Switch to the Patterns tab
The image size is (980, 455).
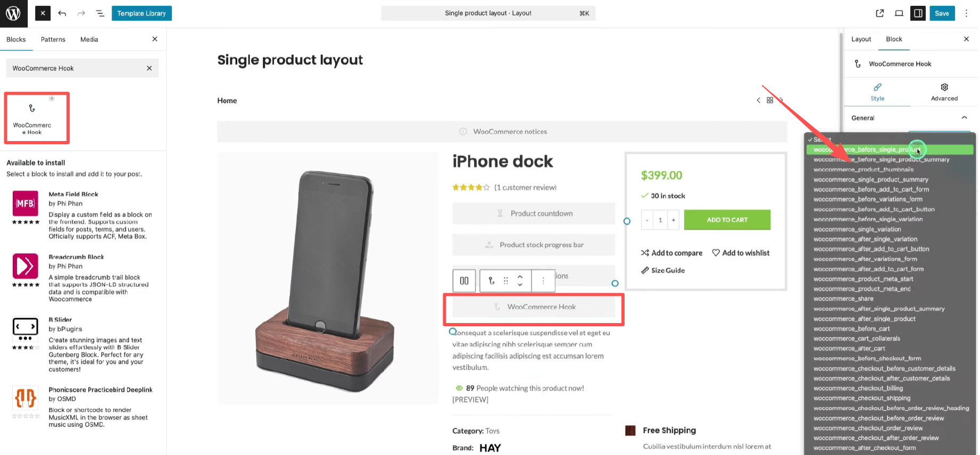click(53, 39)
